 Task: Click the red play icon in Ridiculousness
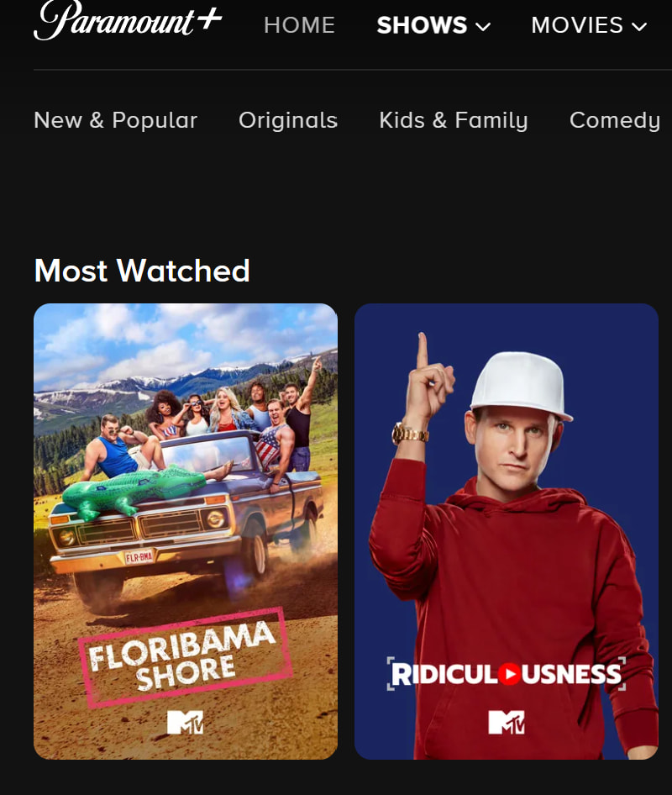pyautogui.click(x=509, y=674)
